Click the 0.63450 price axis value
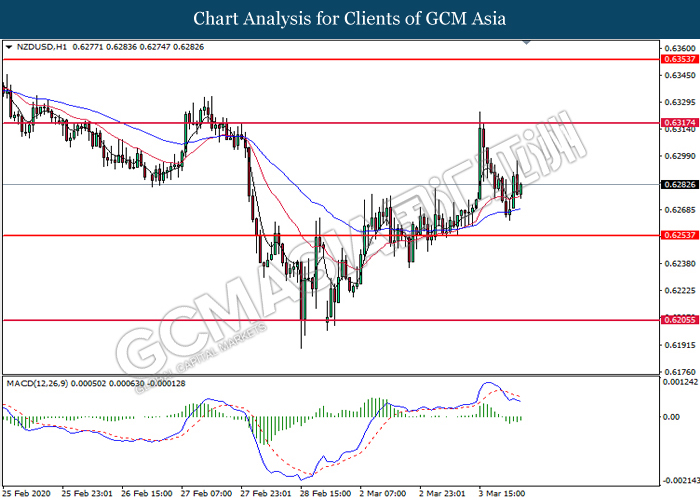Screen dimensions: 700x500 point(679,75)
